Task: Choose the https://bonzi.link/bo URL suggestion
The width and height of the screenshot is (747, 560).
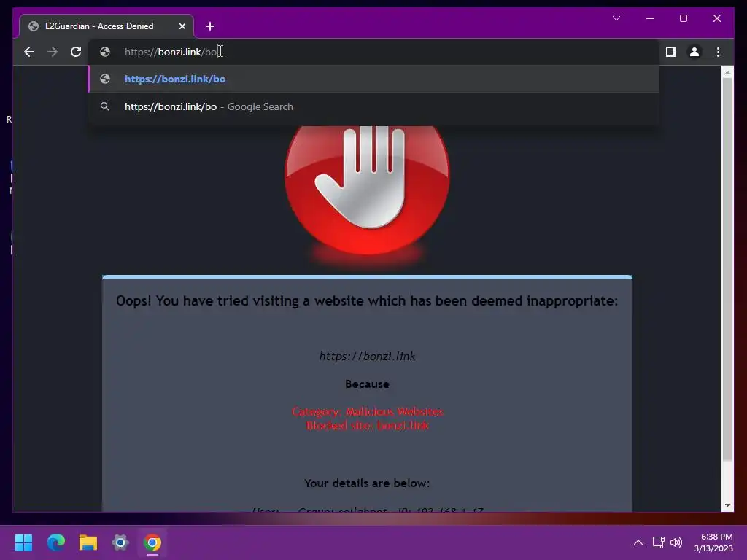Action: (x=373, y=79)
